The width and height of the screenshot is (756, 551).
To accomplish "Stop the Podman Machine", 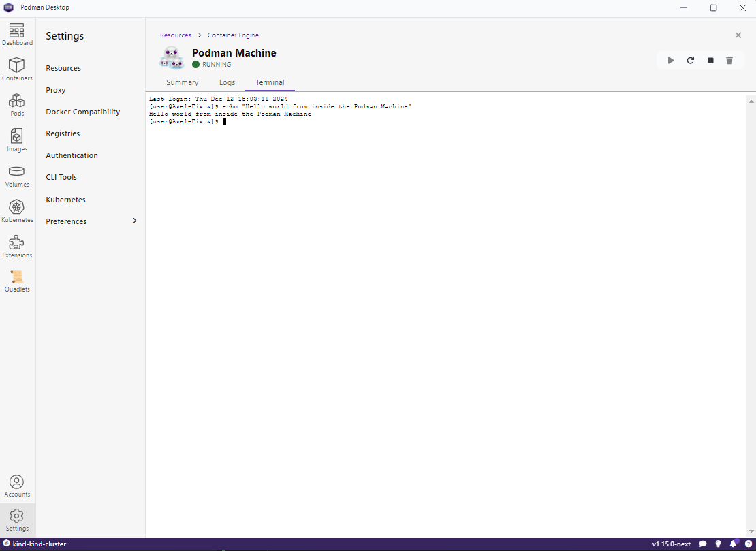I will tap(710, 60).
